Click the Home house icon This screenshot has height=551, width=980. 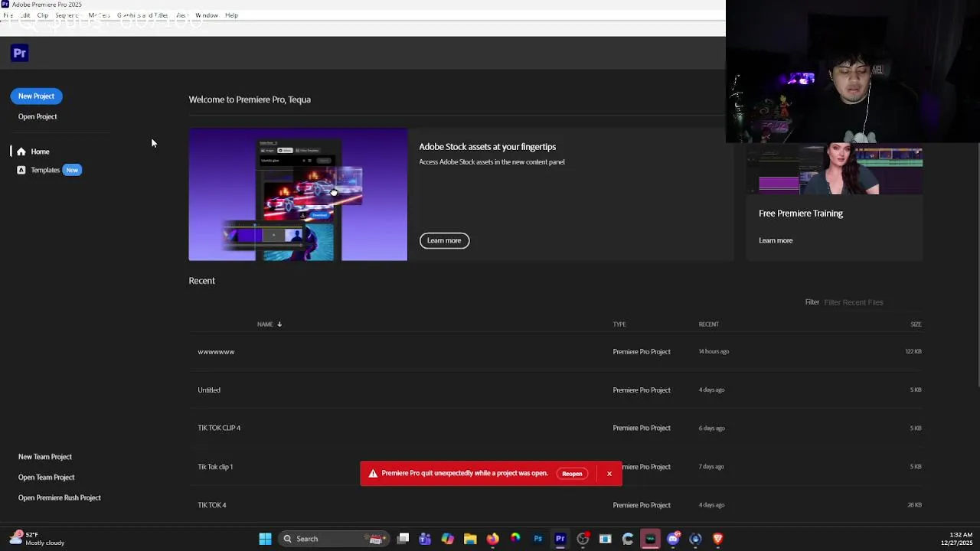tap(21, 152)
